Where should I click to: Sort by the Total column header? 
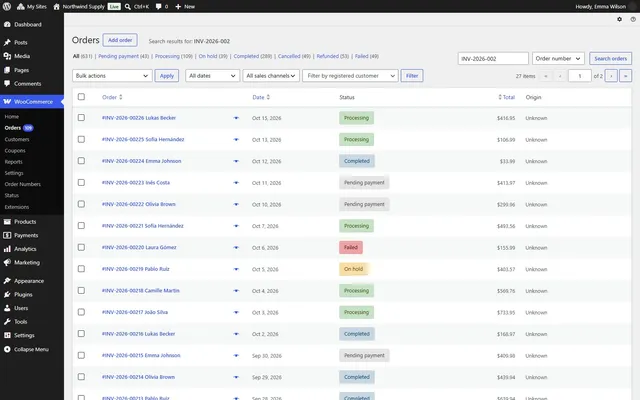click(507, 97)
